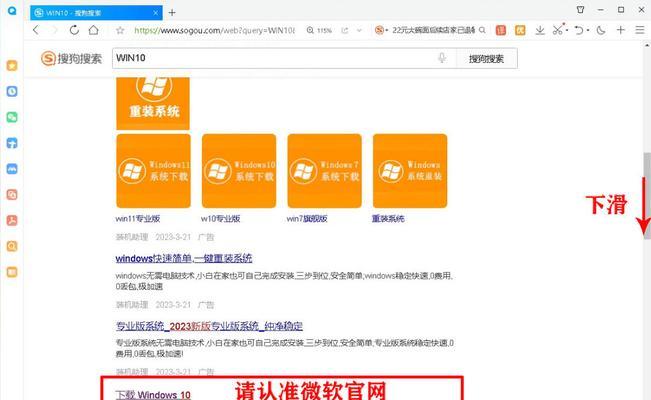
Task: Click the blue whale sidebar icon
Action: 12,169
